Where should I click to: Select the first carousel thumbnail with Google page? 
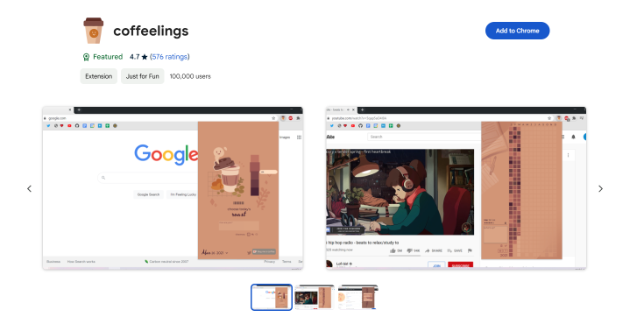click(x=272, y=298)
